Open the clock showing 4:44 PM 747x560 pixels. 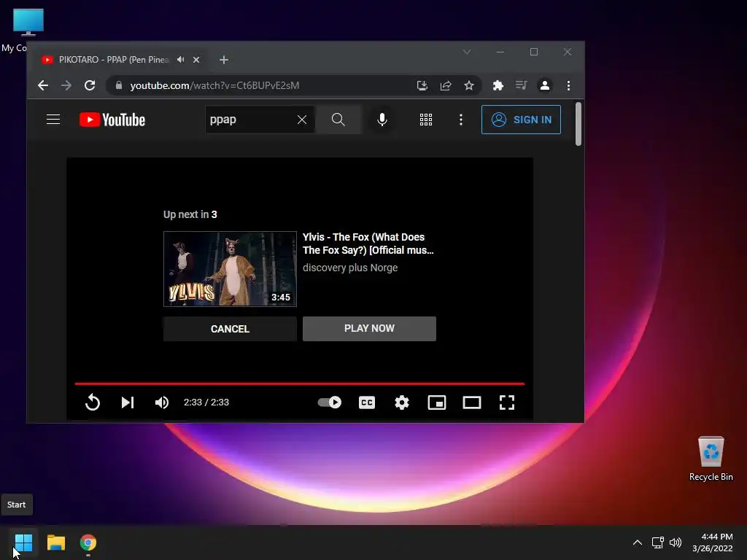coord(713,542)
